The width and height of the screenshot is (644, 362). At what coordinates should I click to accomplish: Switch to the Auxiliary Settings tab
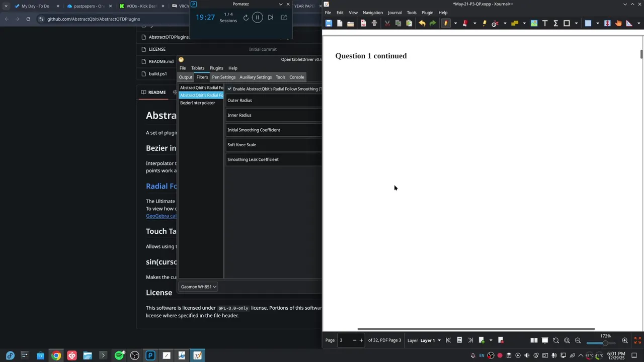tap(256, 77)
